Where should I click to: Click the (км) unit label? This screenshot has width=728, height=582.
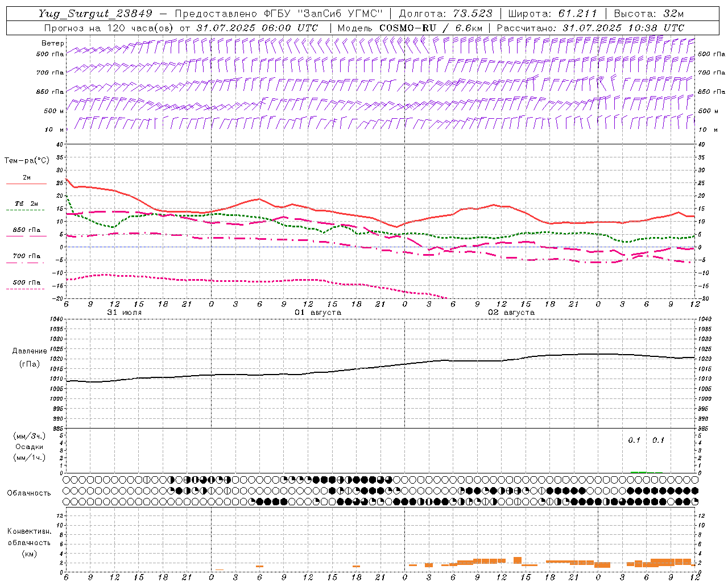(x=30, y=553)
